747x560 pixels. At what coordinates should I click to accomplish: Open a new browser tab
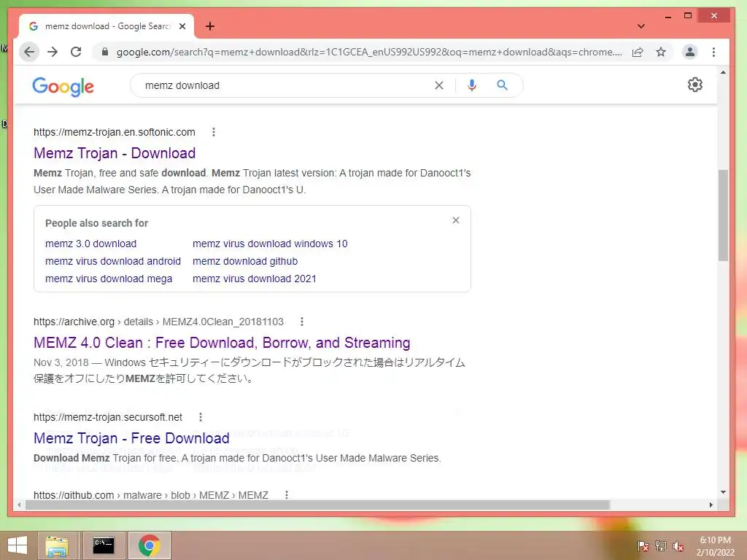click(x=210, y=26)
